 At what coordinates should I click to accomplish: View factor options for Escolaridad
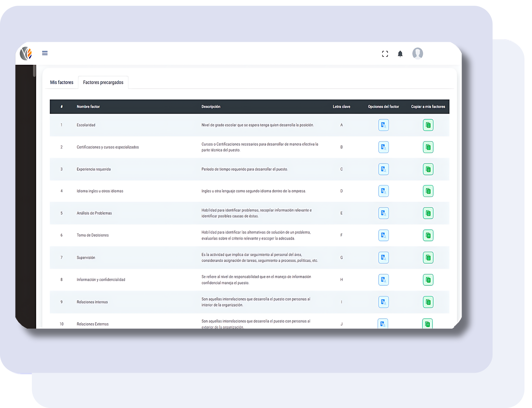tap(383, 125)
